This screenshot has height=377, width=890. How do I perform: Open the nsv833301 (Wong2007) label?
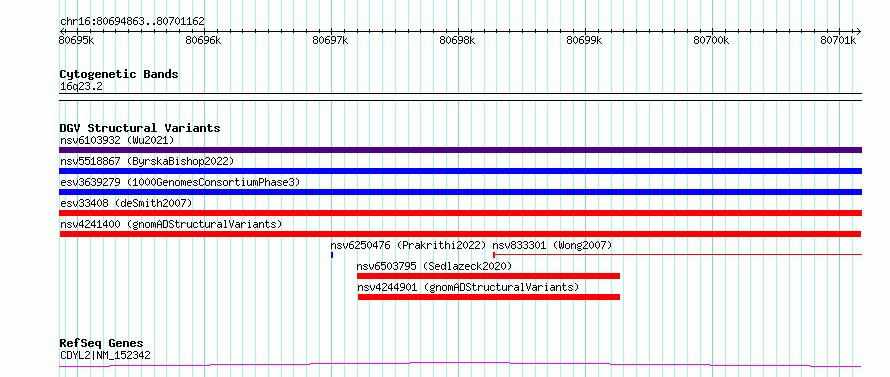pyautogui.click(x=552, y=245)
